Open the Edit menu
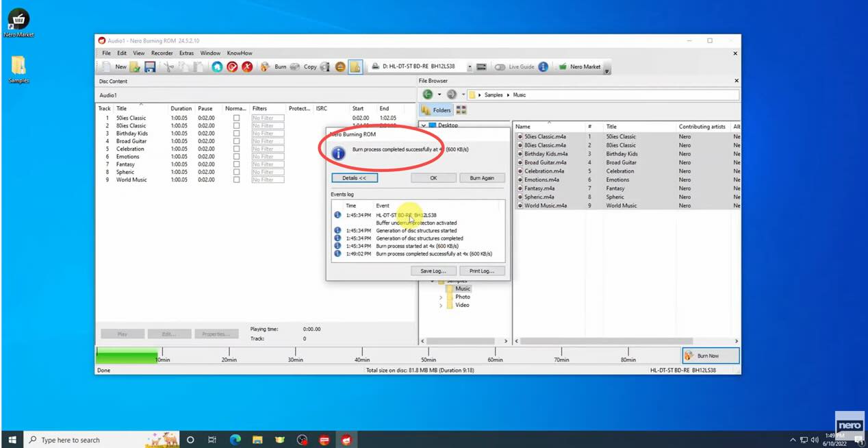Image resolution: width=868 pixels, height=448 pixels. click(122, 53)
